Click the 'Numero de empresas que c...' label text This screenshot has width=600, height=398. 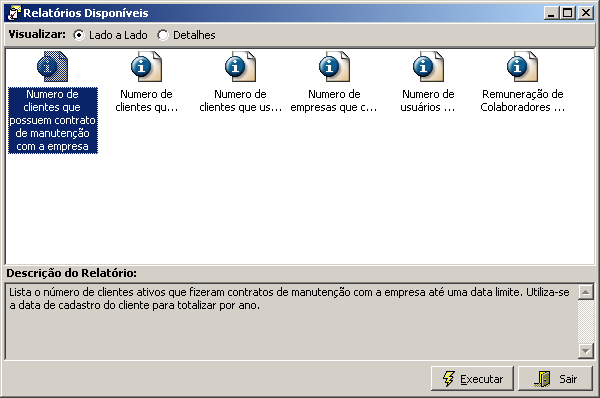[x=334, y=101]
